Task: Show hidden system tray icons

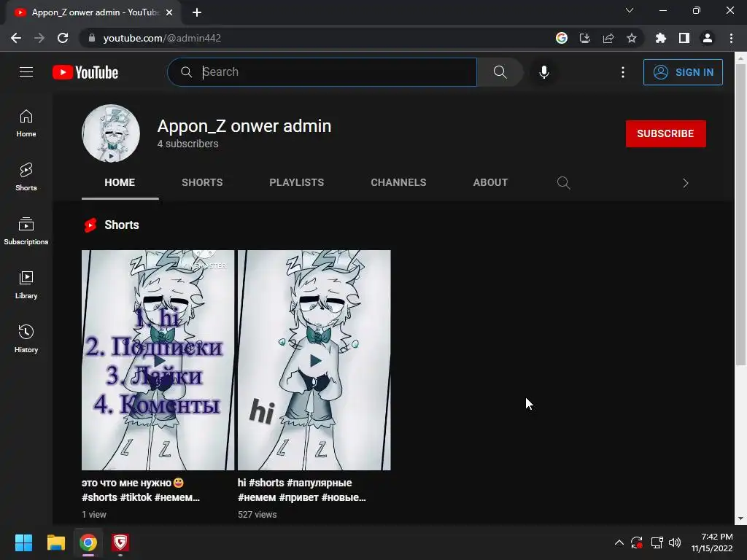Action: pos(619,542)
